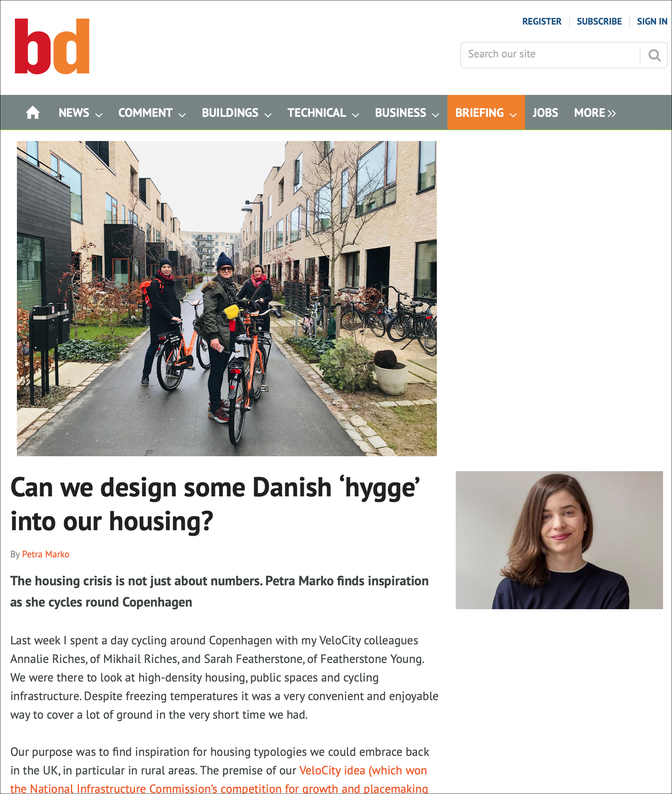Open the Copenhagen cyclists main photo

[227, 298]
